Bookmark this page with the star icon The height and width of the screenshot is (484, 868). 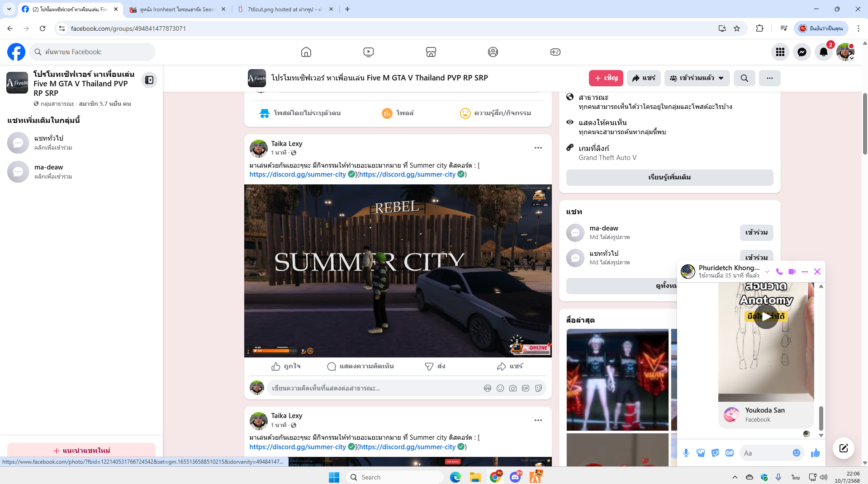(737, 28)
